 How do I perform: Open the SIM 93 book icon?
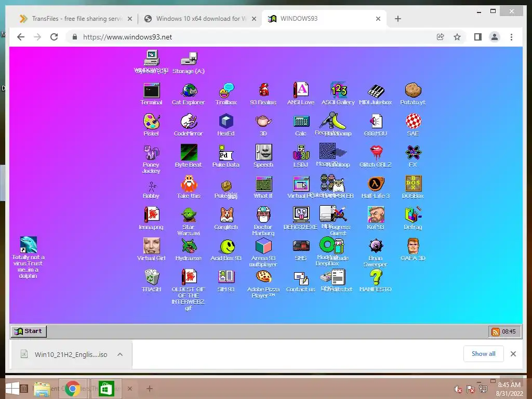point(226,281)
